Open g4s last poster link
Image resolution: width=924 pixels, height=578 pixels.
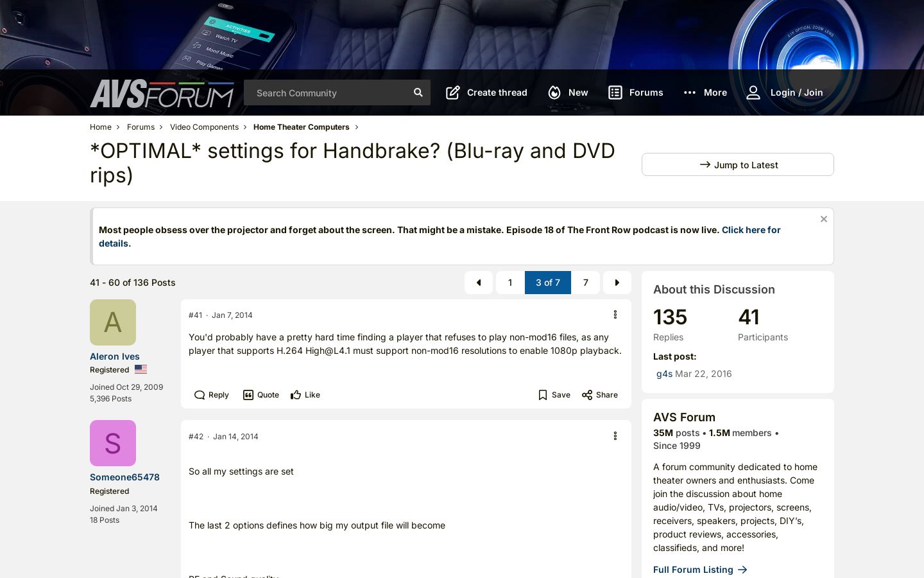coord(664,374)
